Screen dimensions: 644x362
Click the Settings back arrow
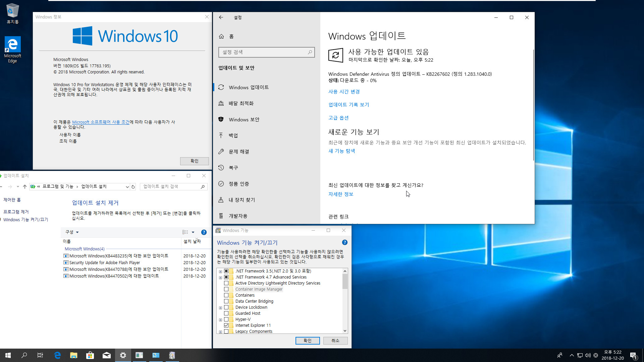click(x=221, y=17)
